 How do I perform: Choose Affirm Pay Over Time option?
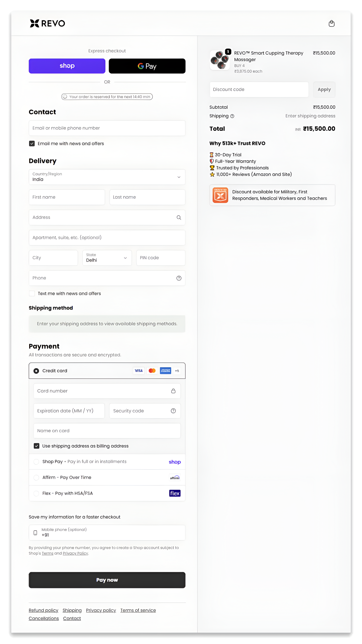pos(36,477)
